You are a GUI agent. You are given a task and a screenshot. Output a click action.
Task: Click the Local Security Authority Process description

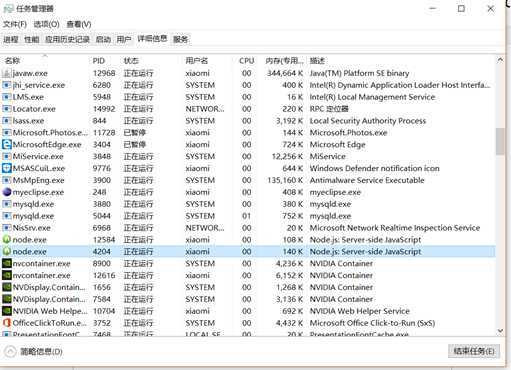pos(368,121)
